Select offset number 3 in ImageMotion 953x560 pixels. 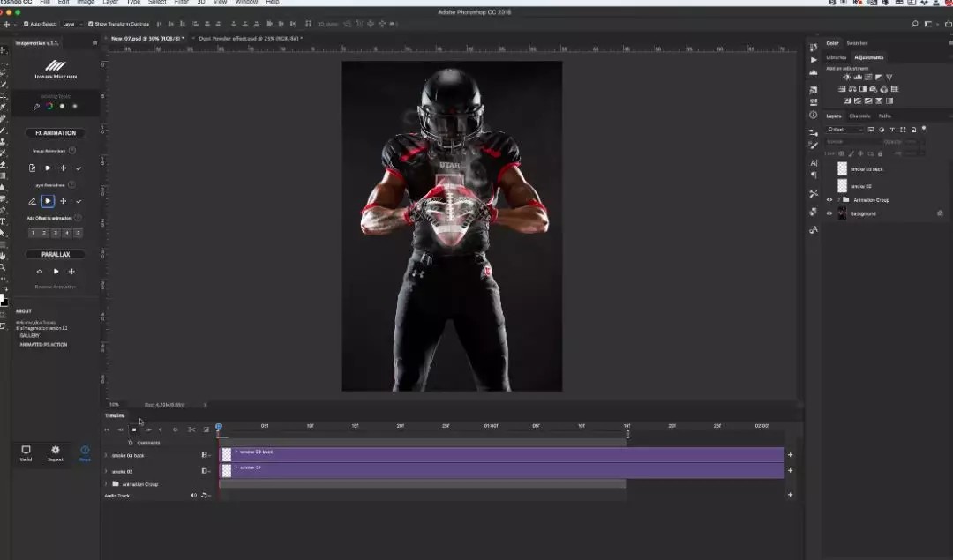click(x=56, y=233)
